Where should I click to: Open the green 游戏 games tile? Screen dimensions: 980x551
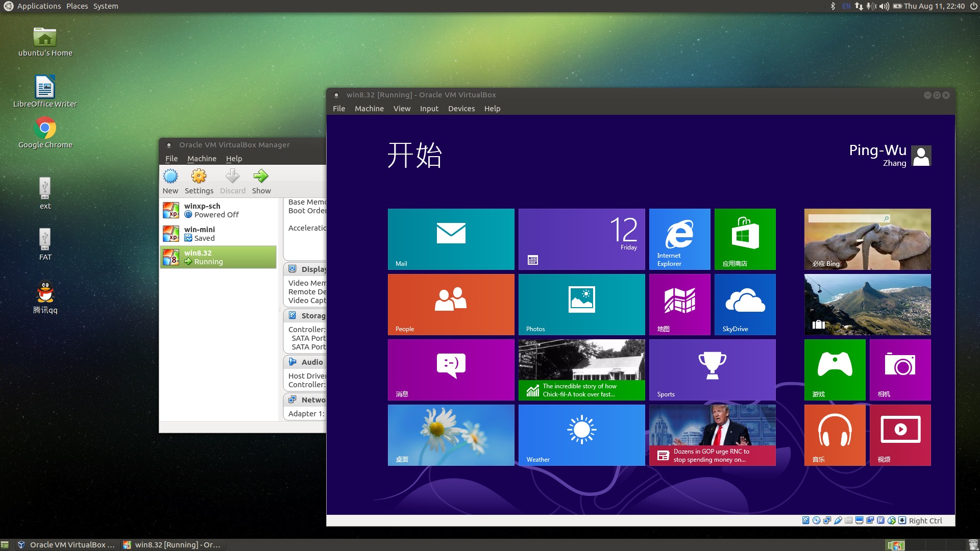835,370
